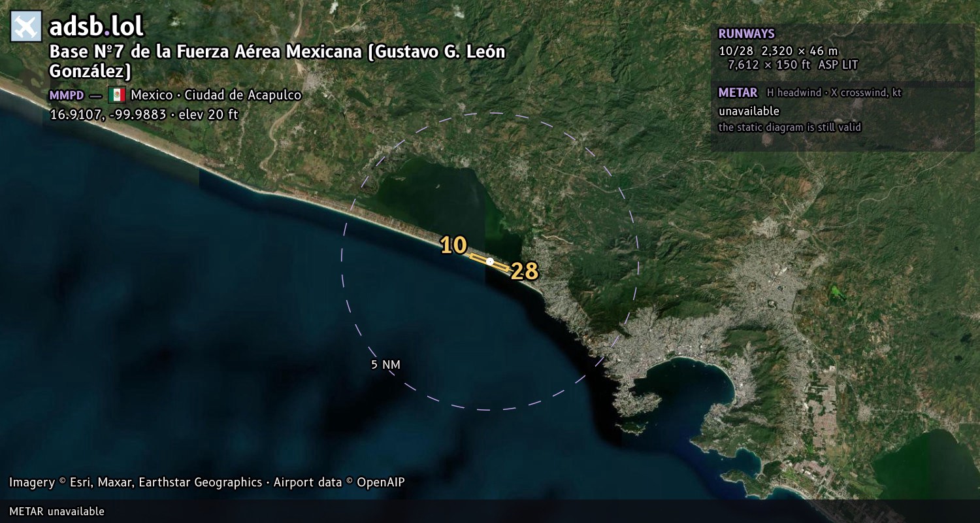Click the METAR panel heading
This screenshot has width=980, height=523.
tap(738, 93)
